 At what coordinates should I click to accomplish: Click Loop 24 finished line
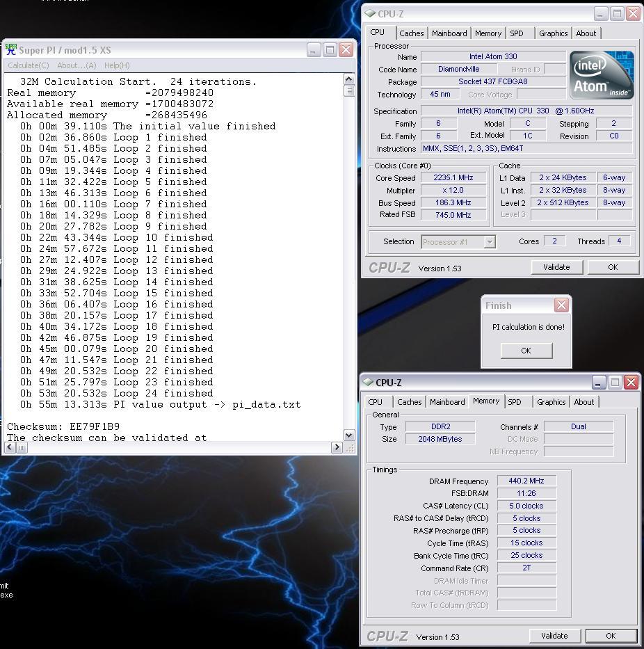(117, 393)
